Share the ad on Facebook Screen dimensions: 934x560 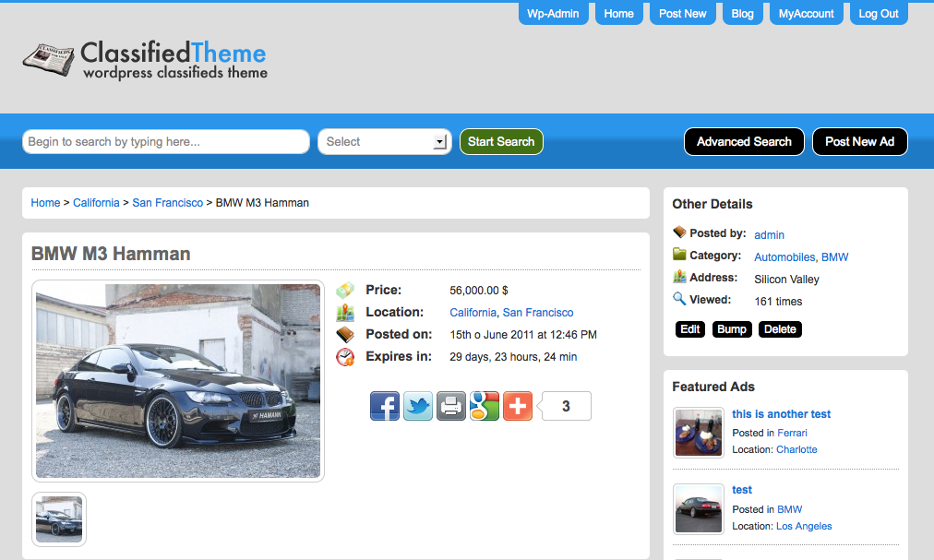click(x=385, y=406)
